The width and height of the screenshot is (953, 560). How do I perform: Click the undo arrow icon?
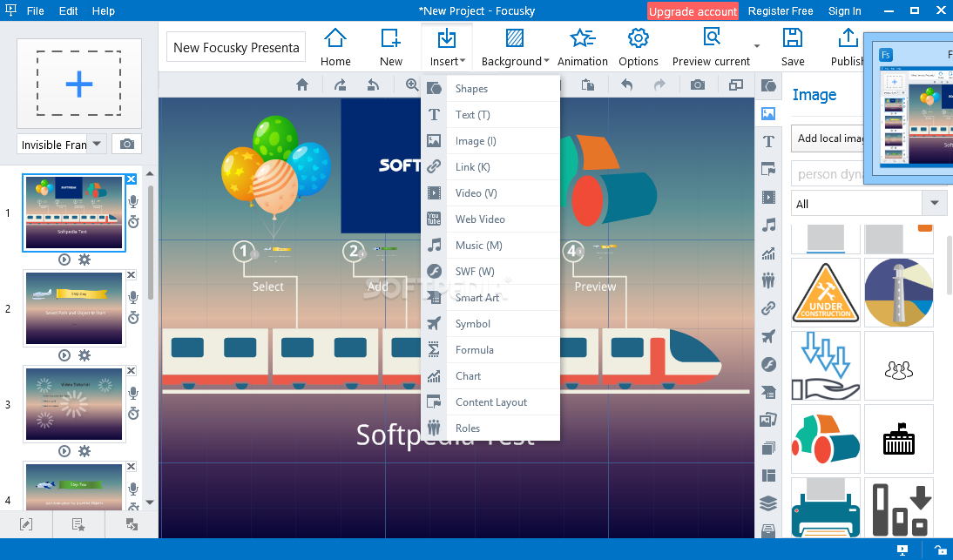pyautogui.click(x=626, y=85)
